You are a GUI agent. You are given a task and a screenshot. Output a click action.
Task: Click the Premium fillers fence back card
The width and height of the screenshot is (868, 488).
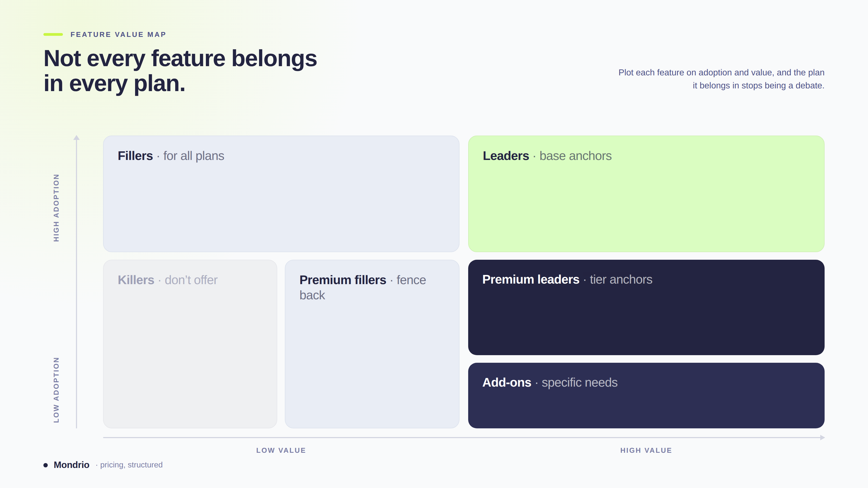pos(372,344)
